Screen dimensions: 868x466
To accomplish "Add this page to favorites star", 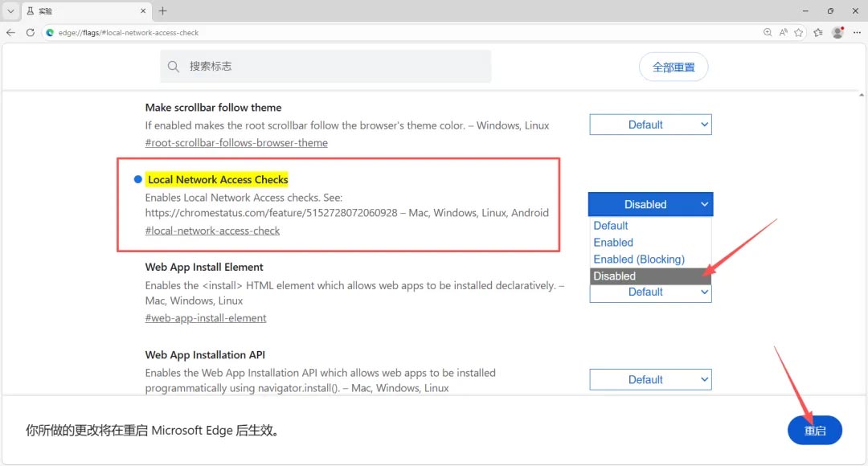I will (x=798, y=33).
